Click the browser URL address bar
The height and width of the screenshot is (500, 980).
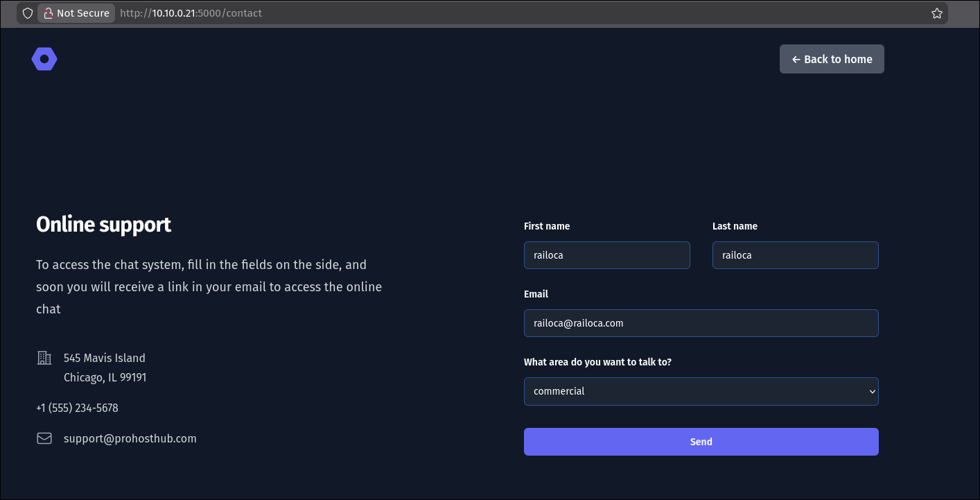[x=485, y=13]
